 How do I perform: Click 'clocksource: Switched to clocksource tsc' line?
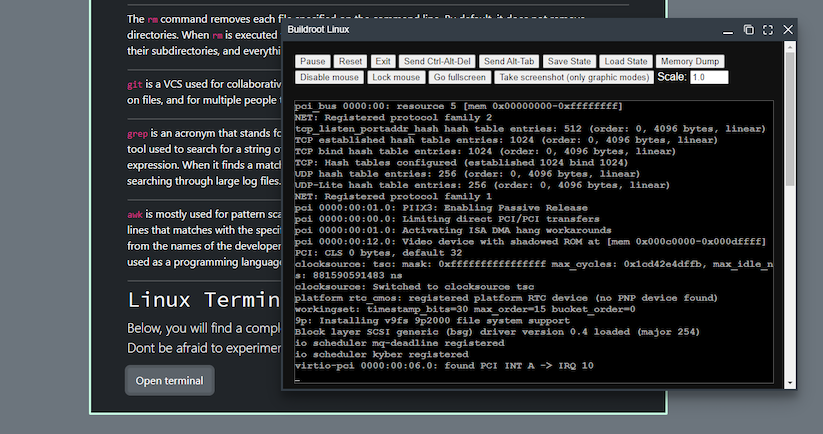pos(414,287)
